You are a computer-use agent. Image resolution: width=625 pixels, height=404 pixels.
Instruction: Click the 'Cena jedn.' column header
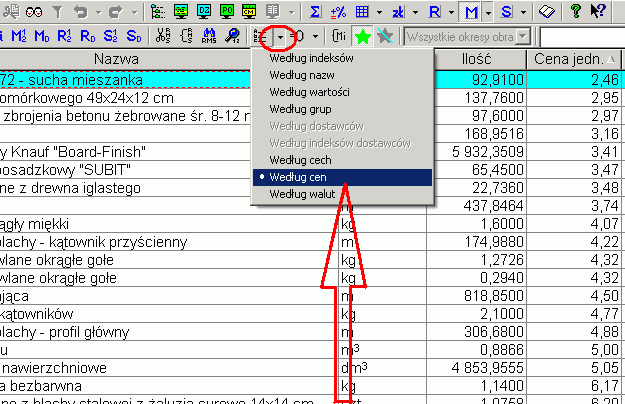tap(573, 60)
